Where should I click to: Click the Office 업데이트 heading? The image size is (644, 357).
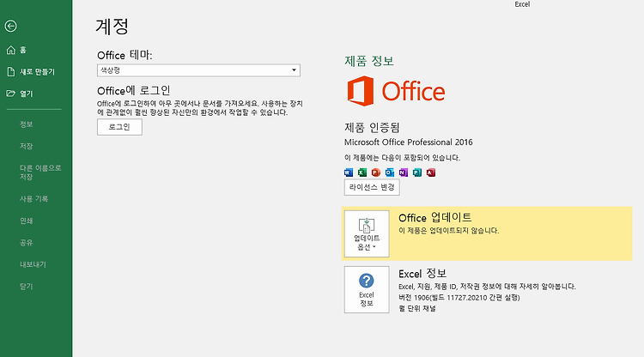[x=435, y=217]
